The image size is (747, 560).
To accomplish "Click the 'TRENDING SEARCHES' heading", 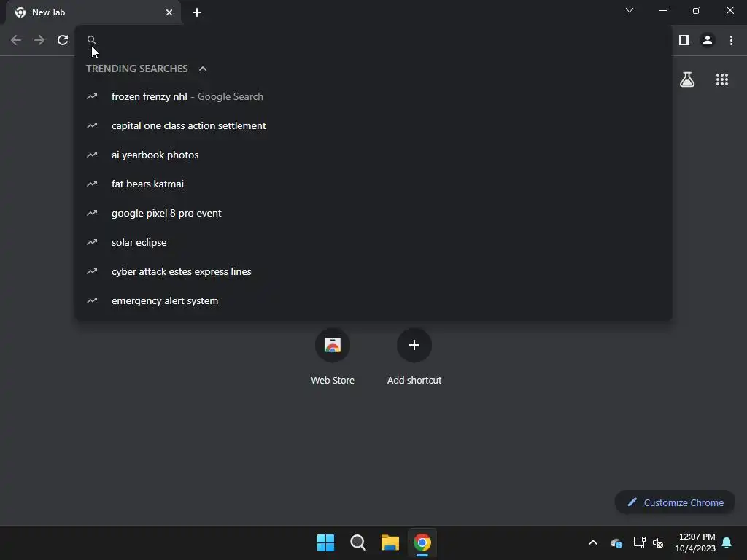I will point(136,69).
